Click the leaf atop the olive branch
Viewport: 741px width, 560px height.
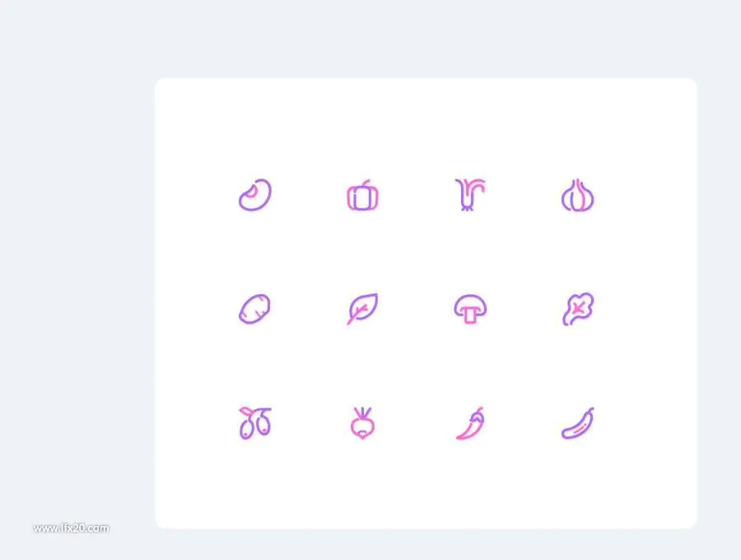[246, 411]
